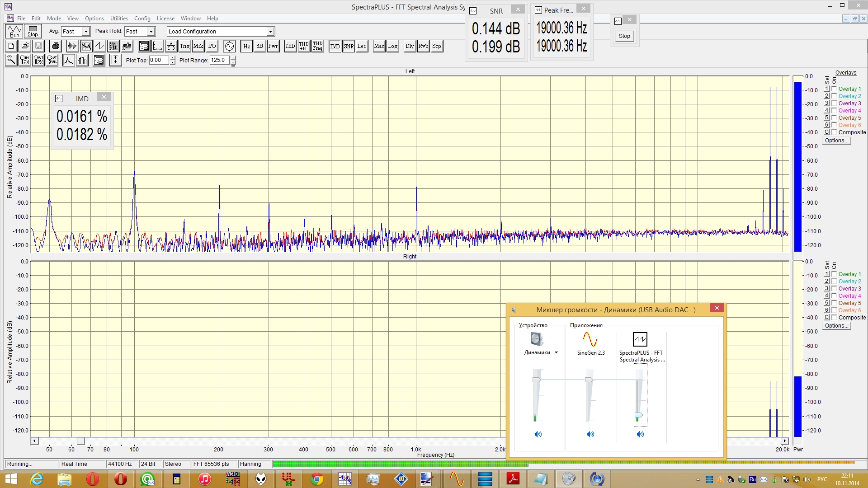Click the Run toolbar button
Viewport: 868px width, 488px height.
pyautogui.click(x=14, y=31)
